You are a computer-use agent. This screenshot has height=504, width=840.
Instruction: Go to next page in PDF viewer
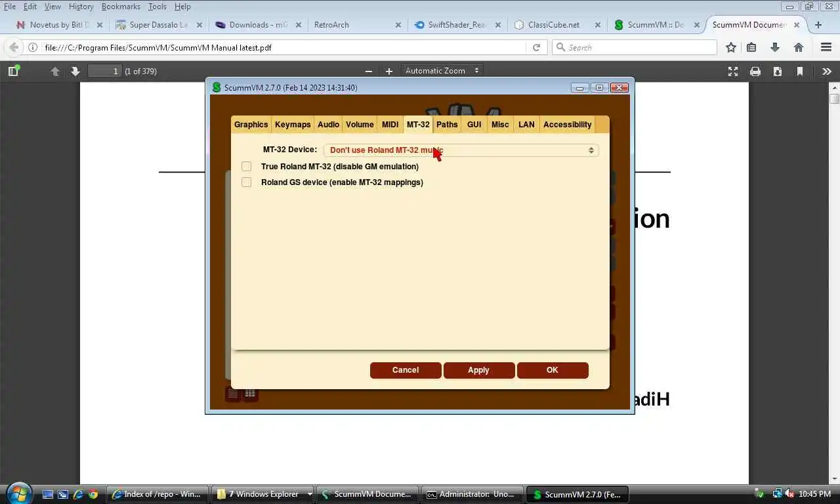coord(75,71)
